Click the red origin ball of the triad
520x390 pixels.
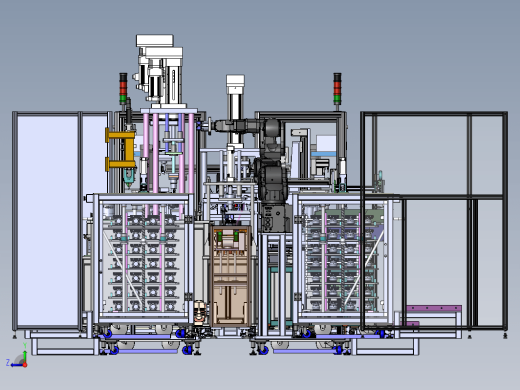25,365
